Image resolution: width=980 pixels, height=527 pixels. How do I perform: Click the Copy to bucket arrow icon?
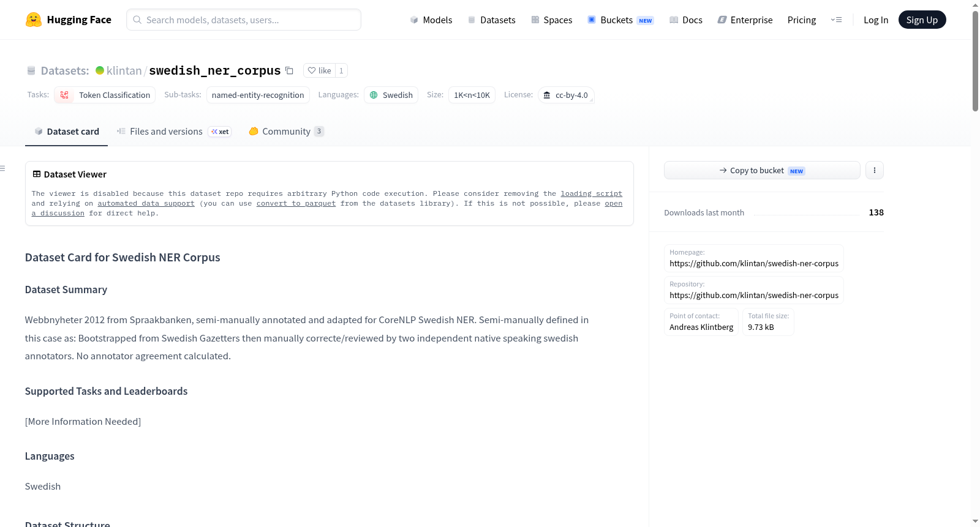tap(723, 170)
